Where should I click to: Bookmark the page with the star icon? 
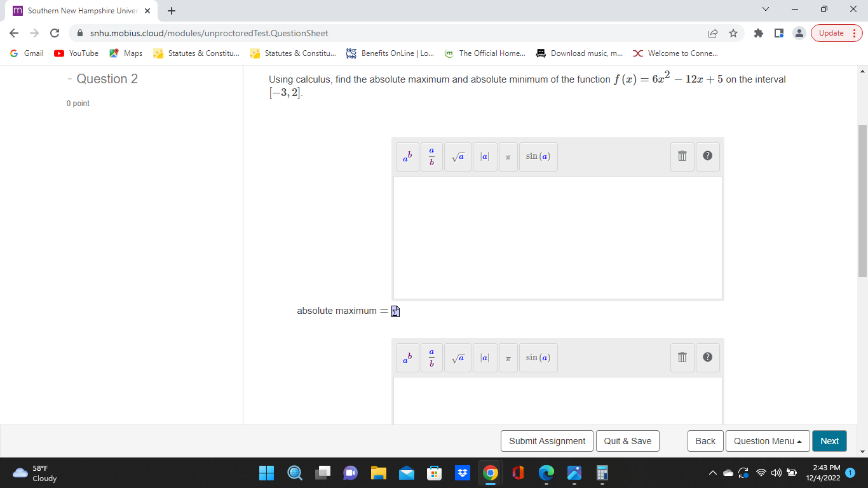(735, 32)
